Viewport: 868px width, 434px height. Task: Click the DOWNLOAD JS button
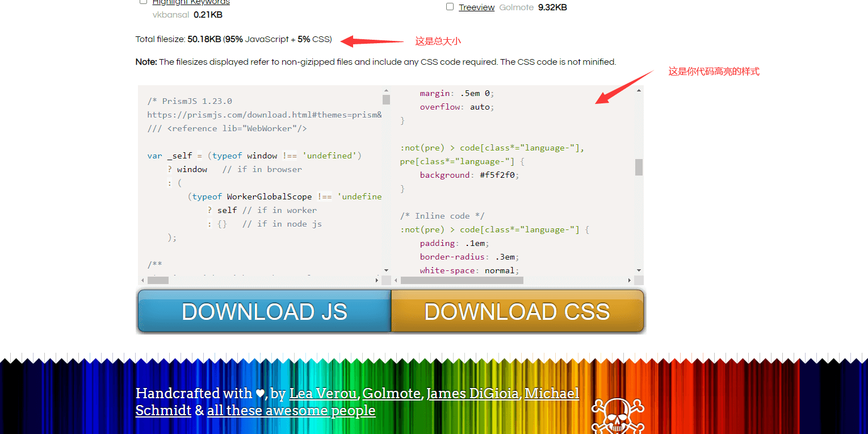(264, 311)
